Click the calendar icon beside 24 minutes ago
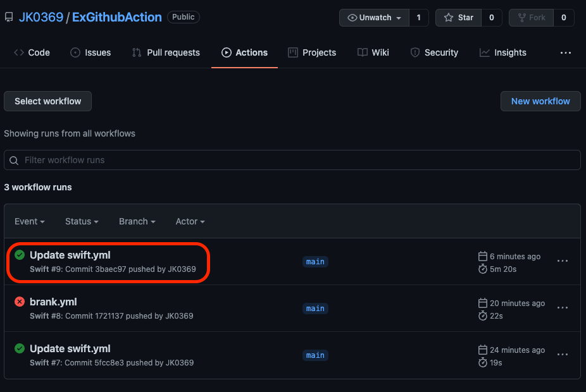586x392 pixels. pos(483,350)
